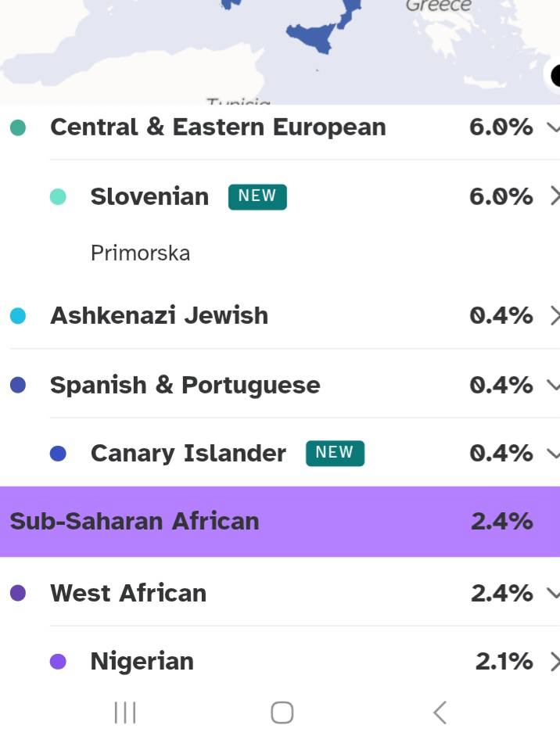Open Ashkenazi Jewish details arrow
The height and width of the screenshot is (747, 560).
pos(554,315)
